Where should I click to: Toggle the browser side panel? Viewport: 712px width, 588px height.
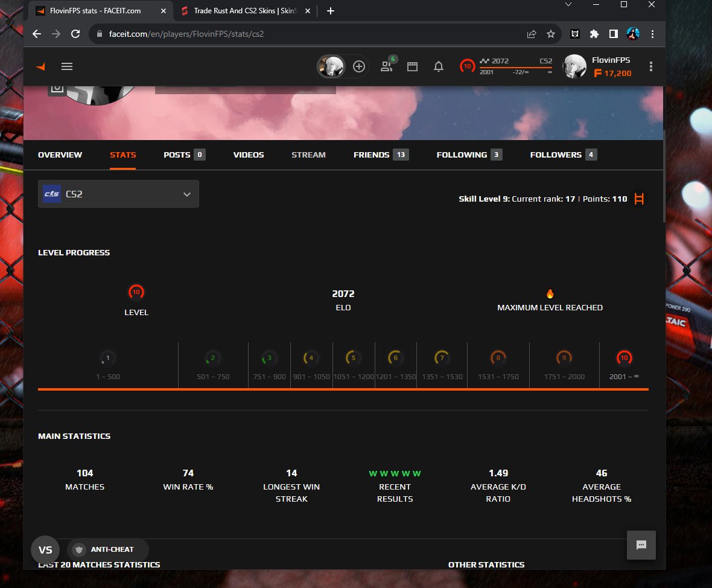click(x=614, y=34)
